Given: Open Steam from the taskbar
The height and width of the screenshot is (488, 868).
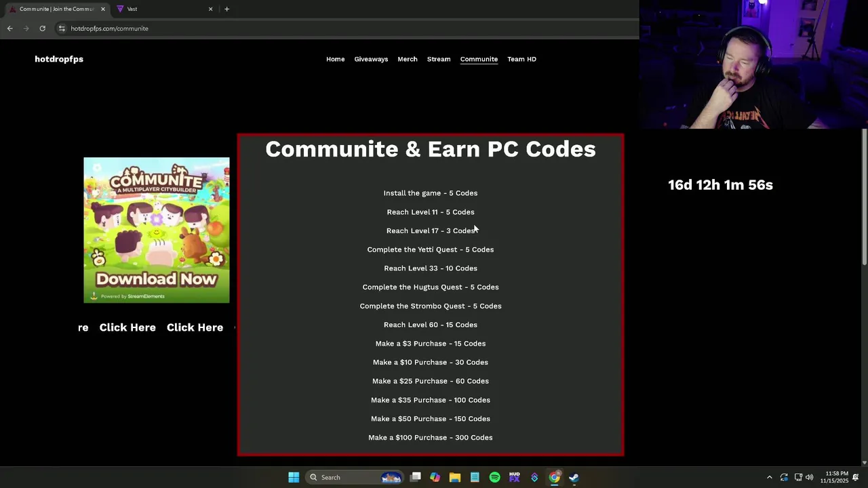Looking at the screenshot, I should 574,477.
